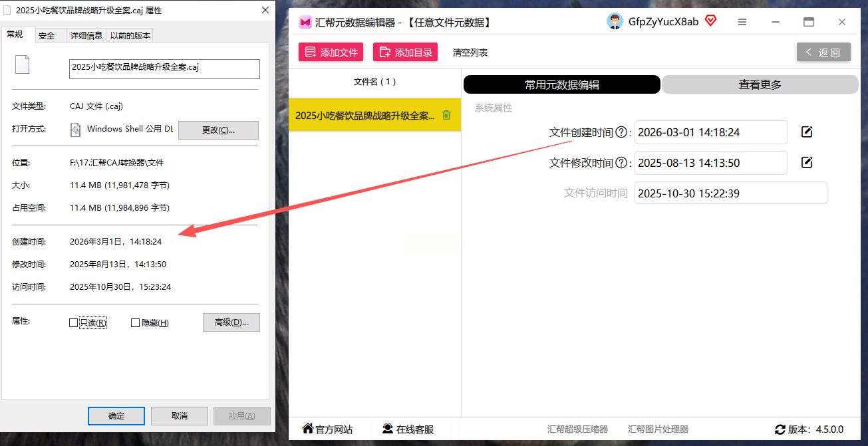Open 汇帮超级压缩器 link
This screenshot has width=868, height=446.
577,429
